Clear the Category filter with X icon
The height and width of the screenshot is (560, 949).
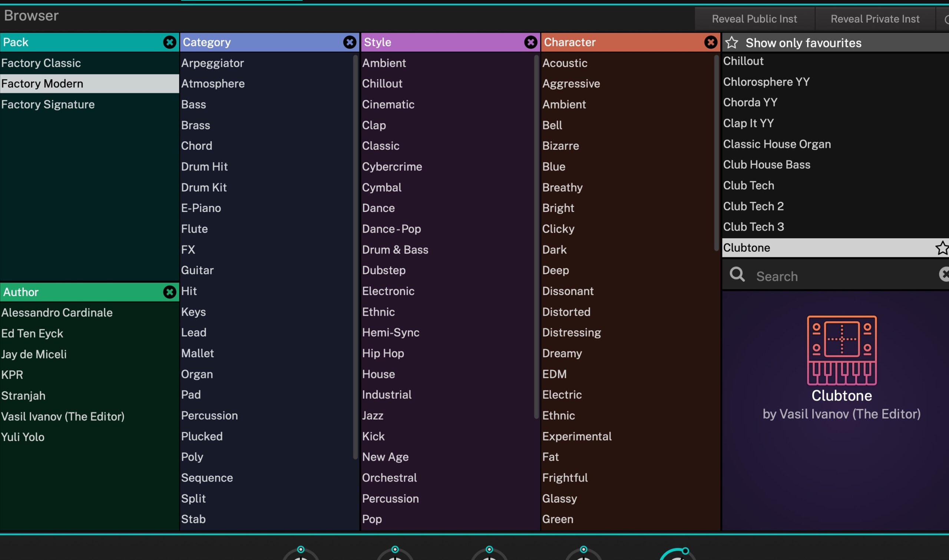tap(350, 42)
